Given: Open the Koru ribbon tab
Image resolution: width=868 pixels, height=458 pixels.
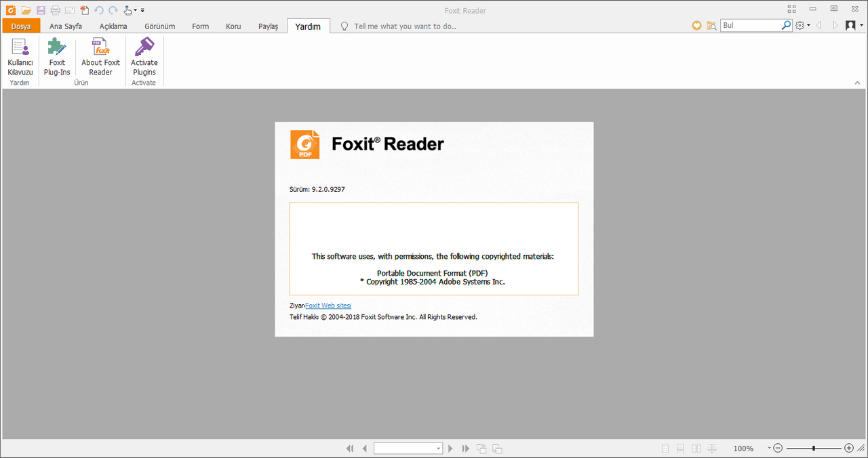Looking at the screenshot, I should click(233, 26).
